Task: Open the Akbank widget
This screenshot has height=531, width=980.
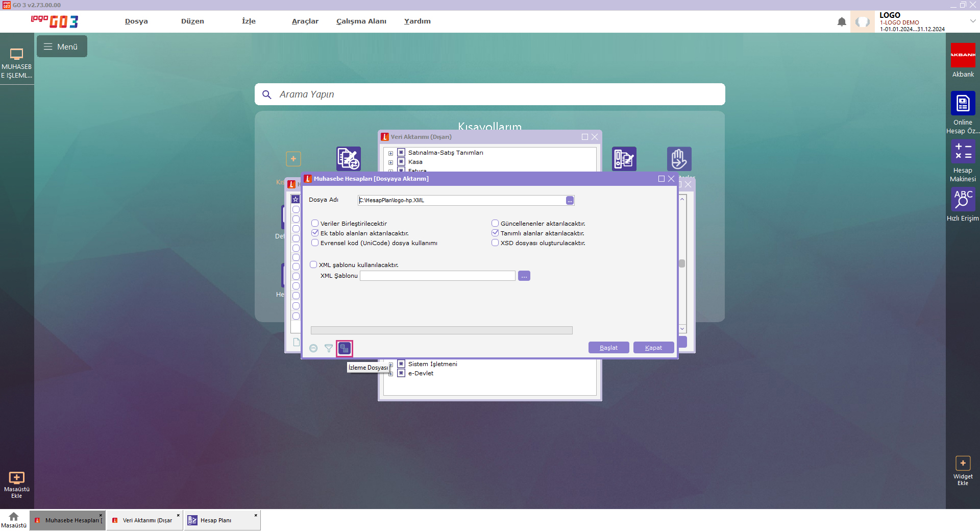Action: point(963,55)
